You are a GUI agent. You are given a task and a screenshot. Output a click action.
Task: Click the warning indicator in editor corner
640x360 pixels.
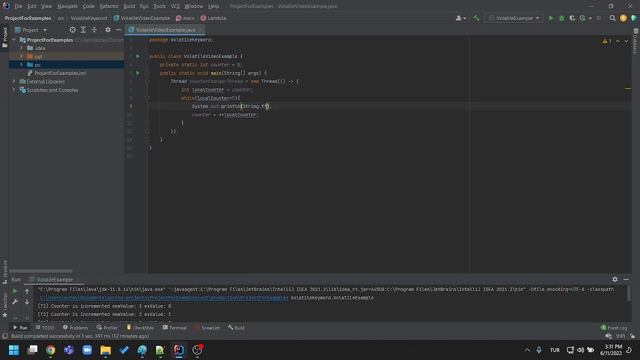pos(607,41)
